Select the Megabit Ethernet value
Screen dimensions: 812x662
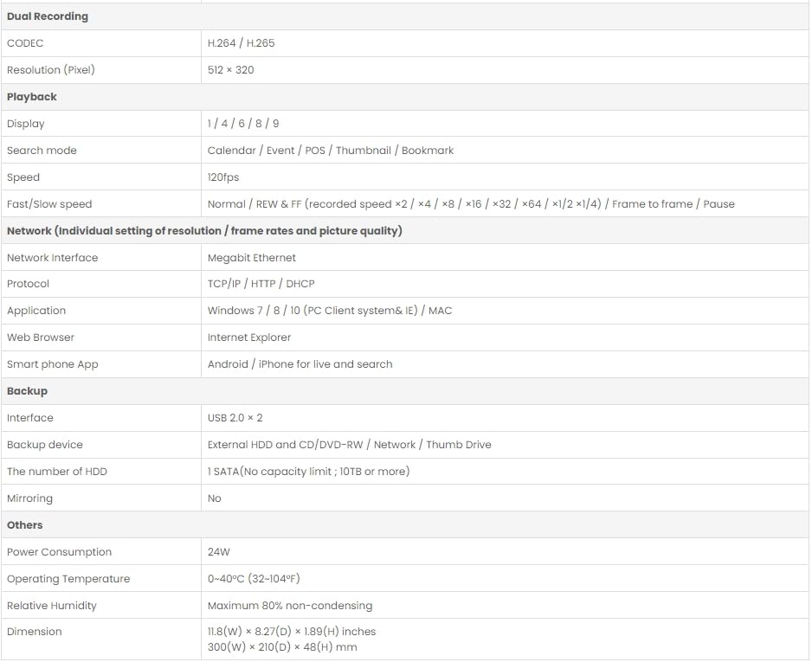pos(251,258)
